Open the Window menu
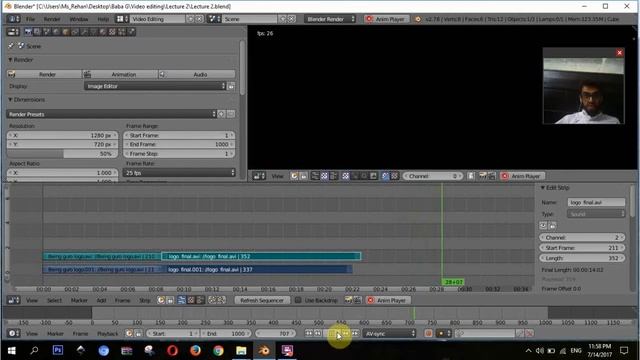Screen dimensions: 640x360 [x=79, y=19]
